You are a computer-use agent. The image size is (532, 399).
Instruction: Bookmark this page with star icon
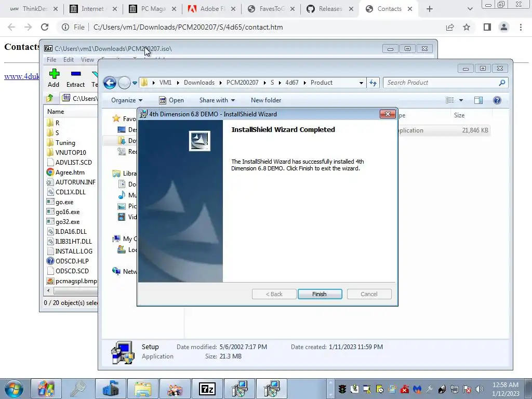pyautogui.click(x=467, y=27)
